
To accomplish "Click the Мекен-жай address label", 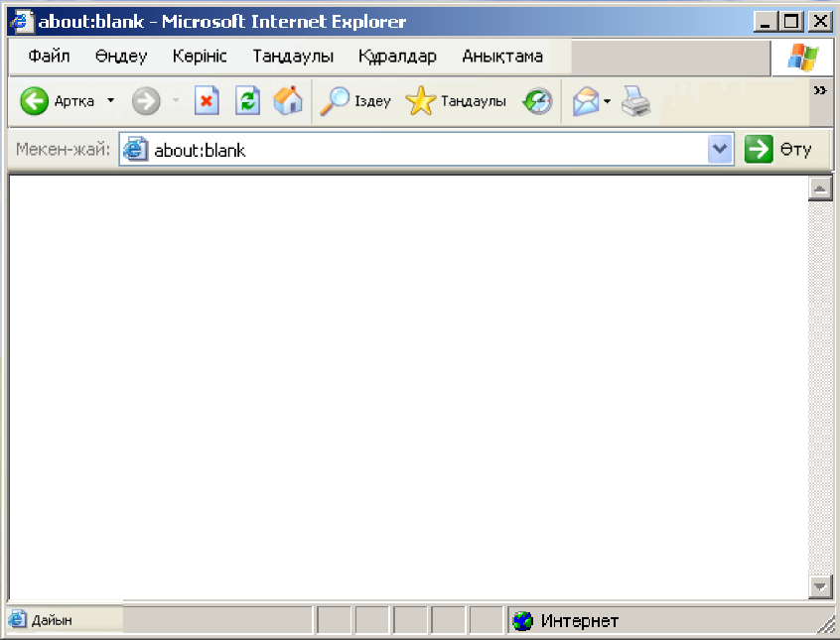I will click(x=63, y=149).
